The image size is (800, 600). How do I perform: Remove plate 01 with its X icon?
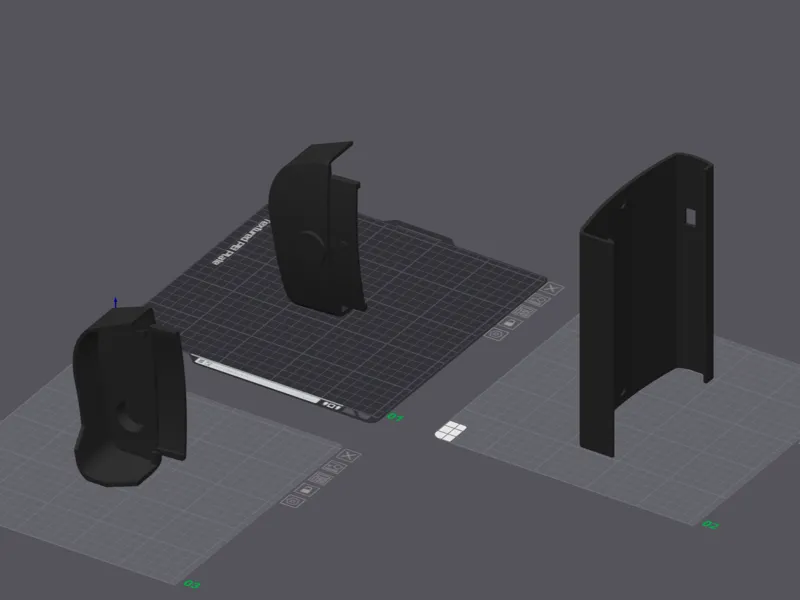click(x=553, y=289)
